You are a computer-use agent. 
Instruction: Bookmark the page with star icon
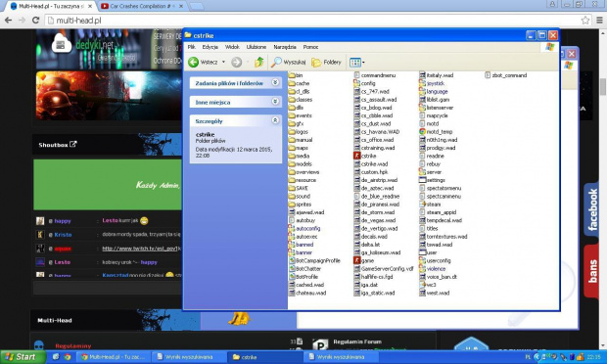click(584, 21)
